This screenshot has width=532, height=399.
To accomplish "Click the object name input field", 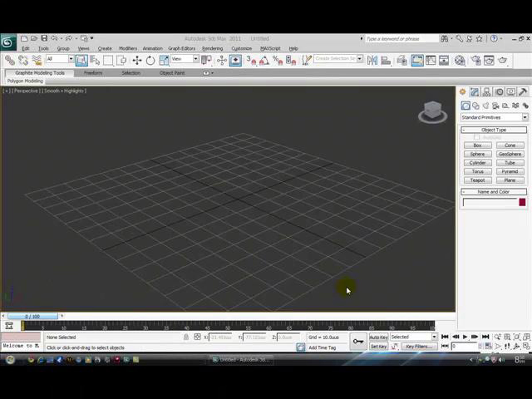I will pyautogui.click(x=490, y=202).
